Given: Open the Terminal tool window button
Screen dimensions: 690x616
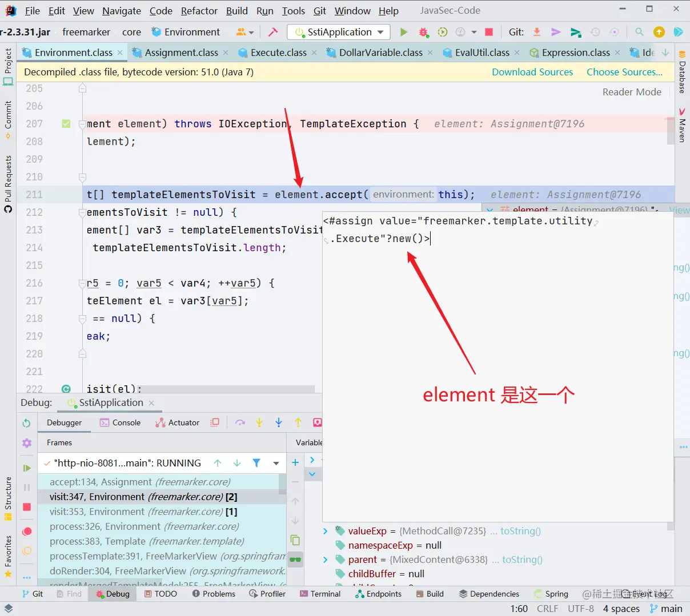Looking at the screenshot, I should pyautogui.click(x=320, y=594).
